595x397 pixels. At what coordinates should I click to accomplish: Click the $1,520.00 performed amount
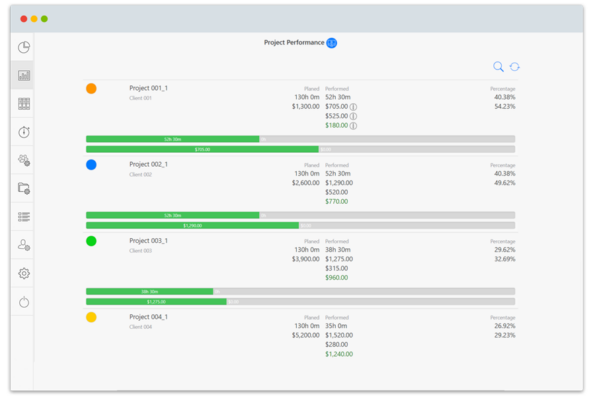coord(339,336)
